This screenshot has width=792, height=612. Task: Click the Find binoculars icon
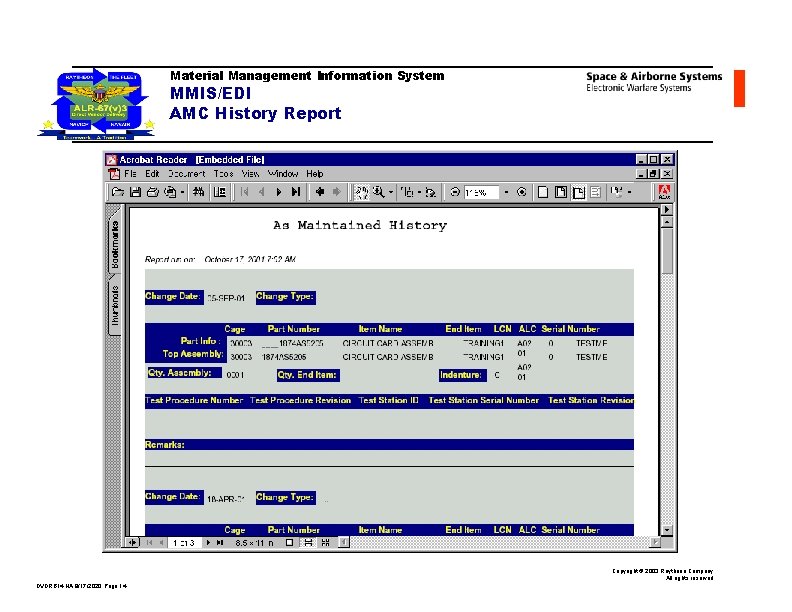click(x=199, y=192)
